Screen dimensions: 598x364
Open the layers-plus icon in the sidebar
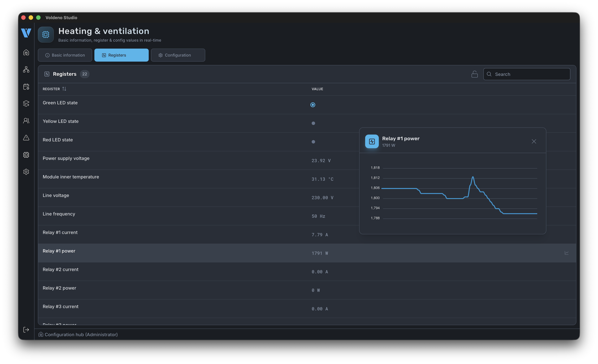26,104
